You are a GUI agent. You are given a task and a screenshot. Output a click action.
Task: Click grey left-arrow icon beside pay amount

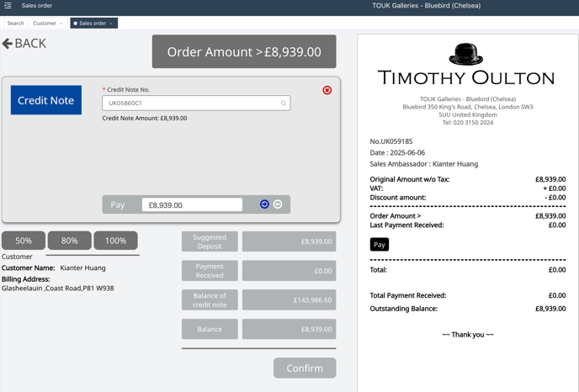coord(278,204)
